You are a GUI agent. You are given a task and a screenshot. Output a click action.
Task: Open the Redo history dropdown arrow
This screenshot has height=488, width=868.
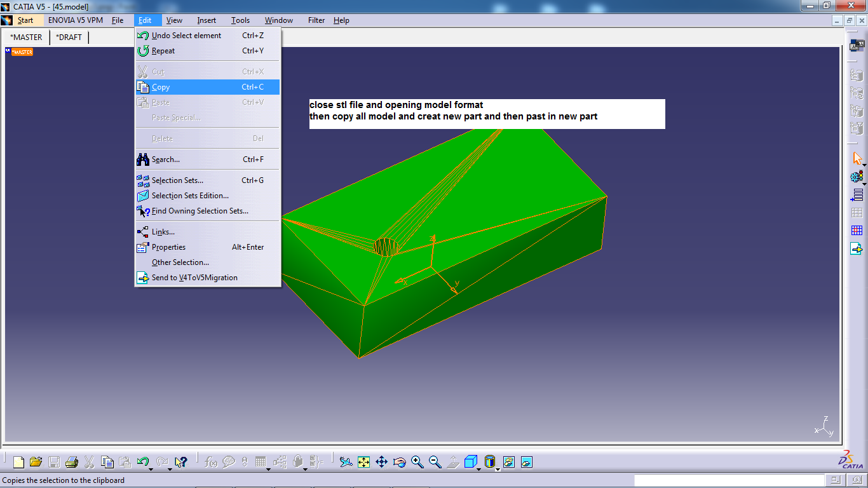point(170,470)
